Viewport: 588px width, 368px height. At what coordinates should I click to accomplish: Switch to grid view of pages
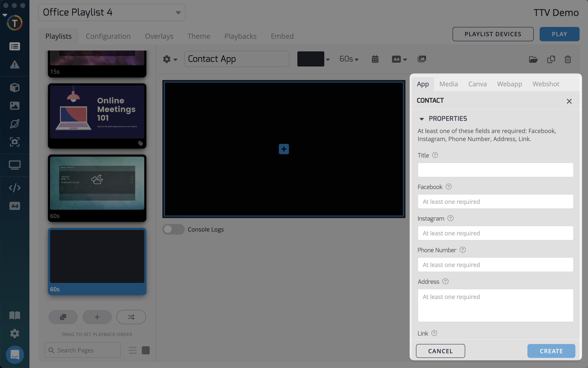pyautogui.click(x=146, y=350)
